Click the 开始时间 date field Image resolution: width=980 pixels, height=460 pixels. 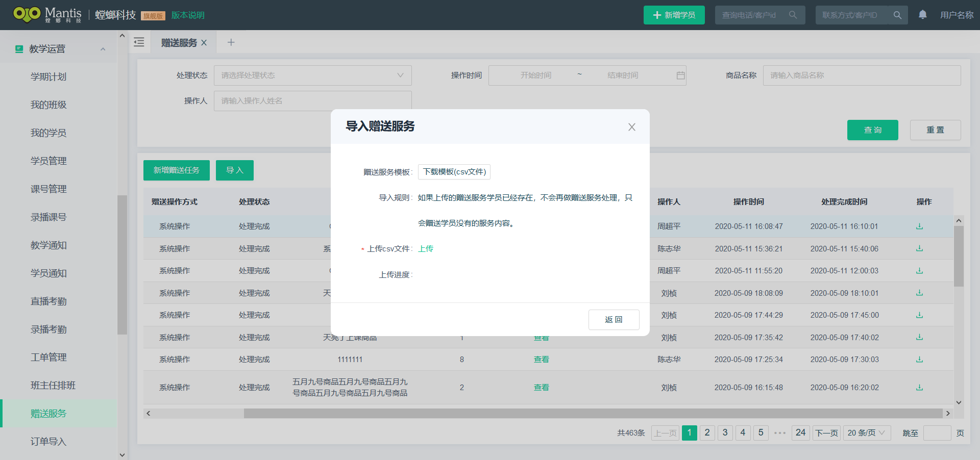tap(536, 75)
